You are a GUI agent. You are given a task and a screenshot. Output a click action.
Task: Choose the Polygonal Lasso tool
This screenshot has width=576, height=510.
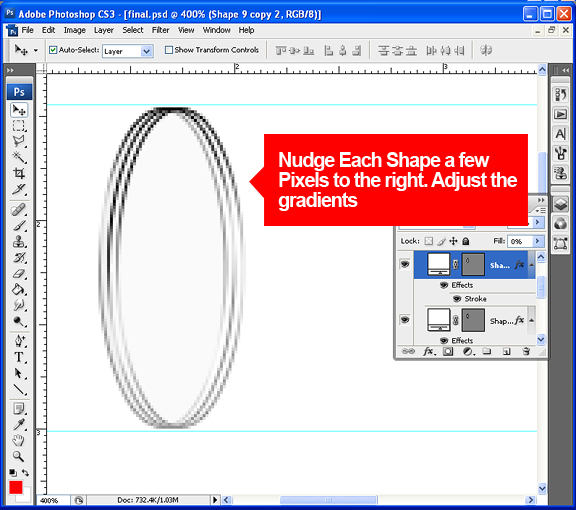tap(19, 142)
